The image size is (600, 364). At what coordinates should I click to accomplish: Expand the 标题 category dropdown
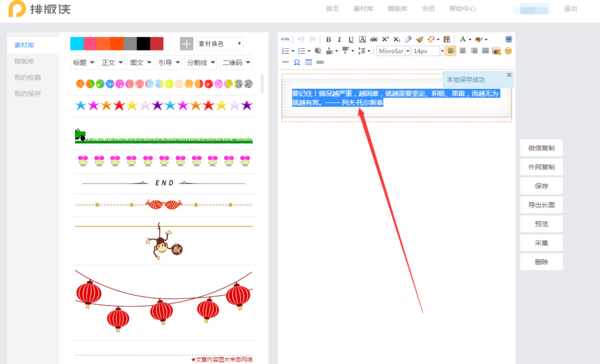click(83, 62)
